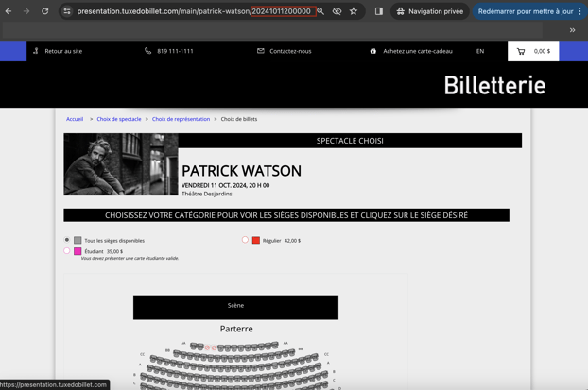This screenshot has height=390, width=588.
Task: Open the browser three-dot menu
Action: [x=580, y=11]
